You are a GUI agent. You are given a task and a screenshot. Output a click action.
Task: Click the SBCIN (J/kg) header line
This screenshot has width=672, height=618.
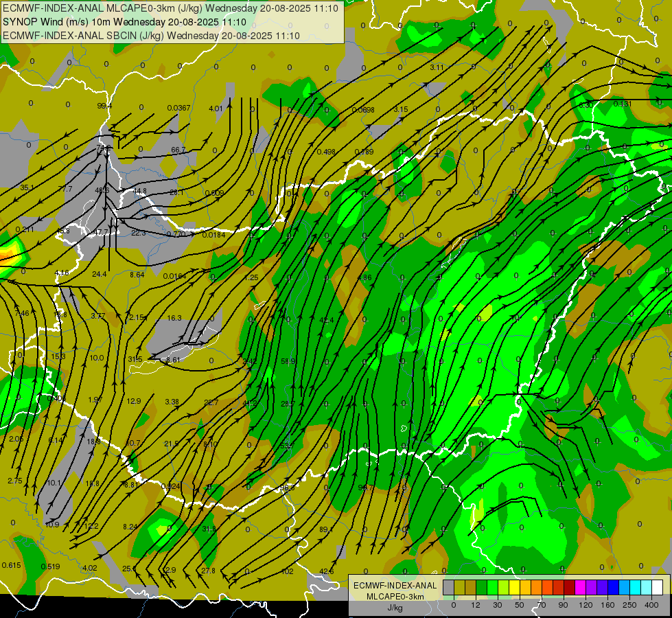click(x=151, y=36)
